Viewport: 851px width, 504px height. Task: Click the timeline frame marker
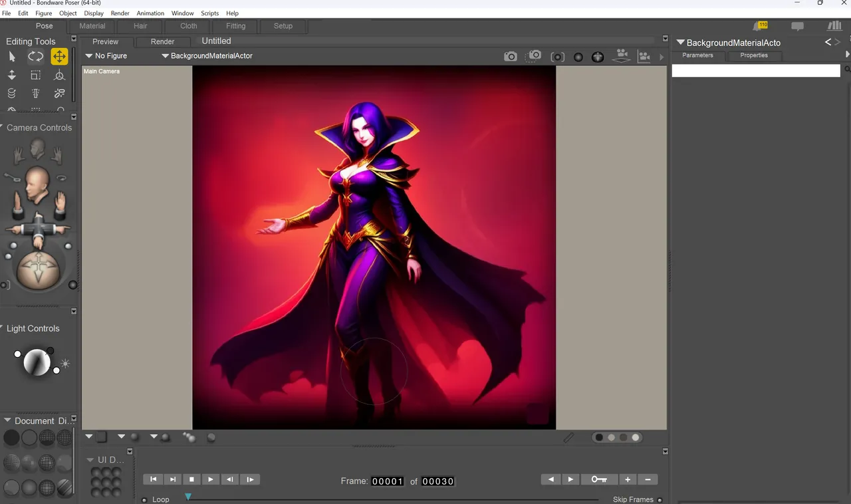tap(188, 497)
